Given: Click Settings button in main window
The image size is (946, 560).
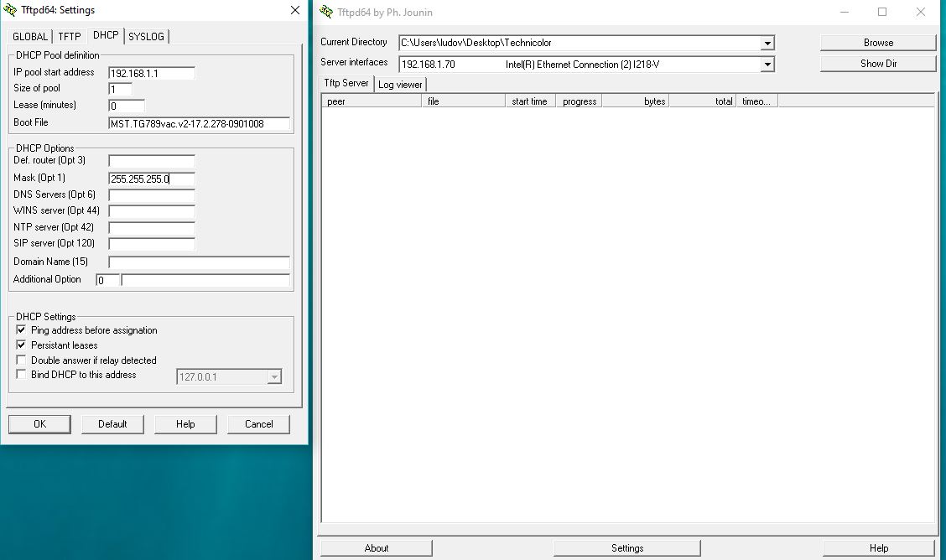Looking at the screenshot, I should [627, 548].
